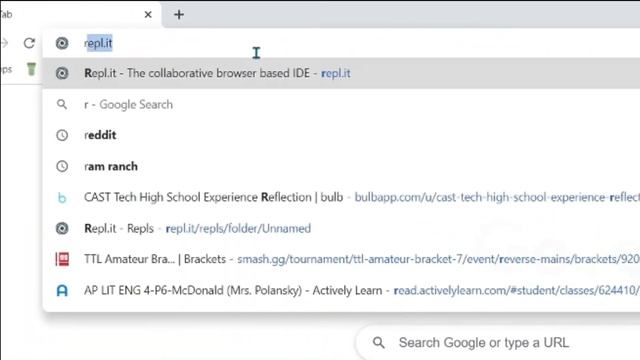
Task: Click the Actively Learn 'A' favicon
Action: click(x=62, y=291)
